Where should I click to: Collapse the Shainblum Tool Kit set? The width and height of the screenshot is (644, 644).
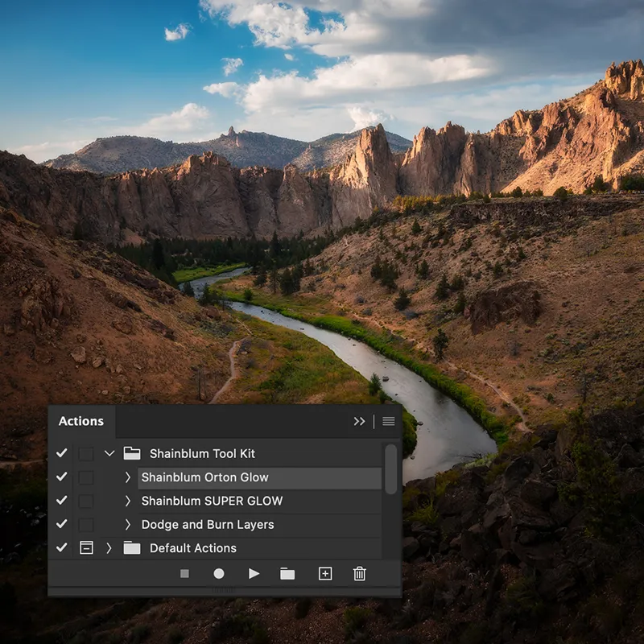(109, 453)
